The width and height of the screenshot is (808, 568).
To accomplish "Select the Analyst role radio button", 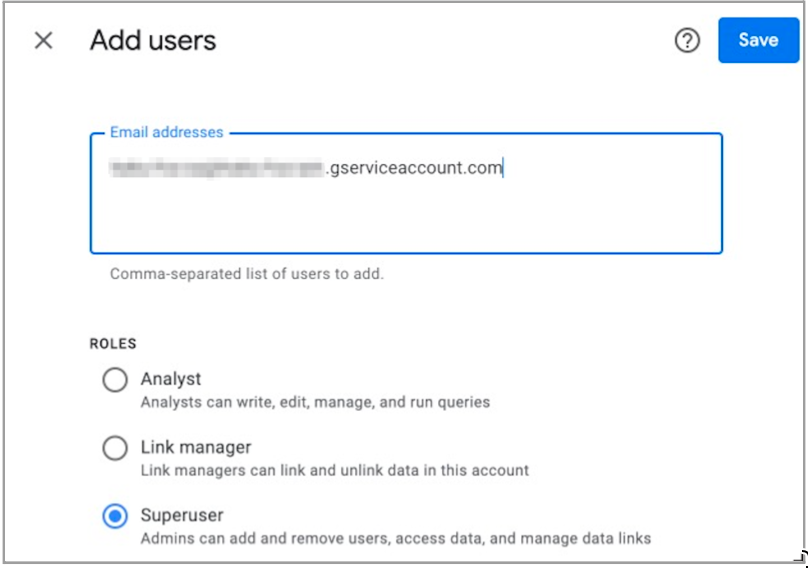I will tap(115, 380).
